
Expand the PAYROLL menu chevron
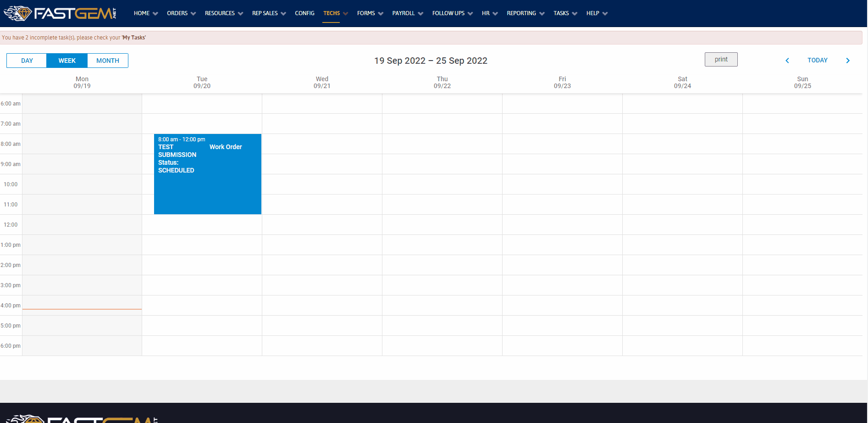(421, 14)
